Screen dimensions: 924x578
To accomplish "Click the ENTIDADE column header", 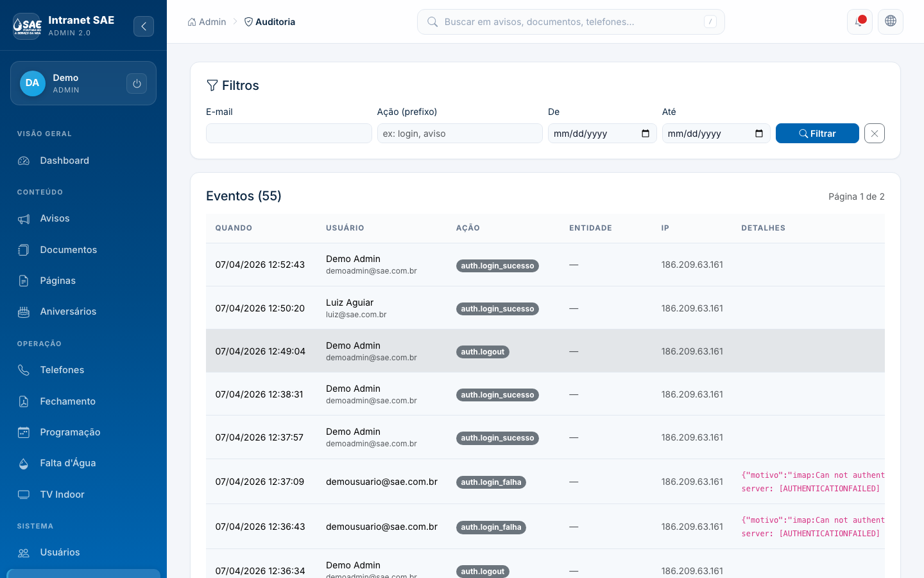I will (590, 228).
